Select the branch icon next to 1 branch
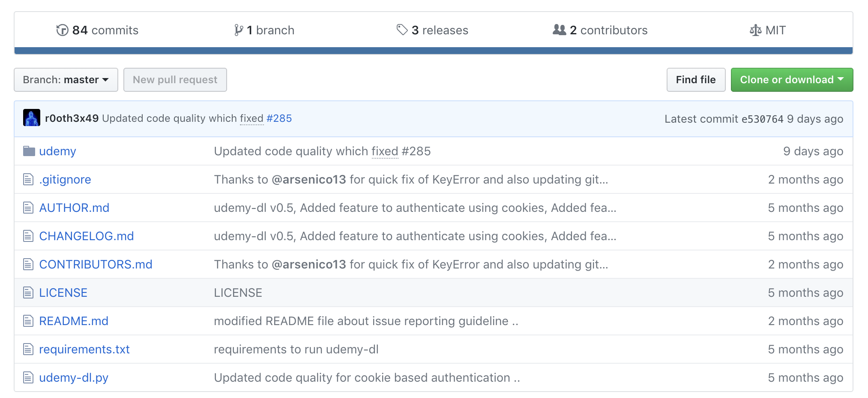Viewport: 868px width, 398px height. click(239, 30)
